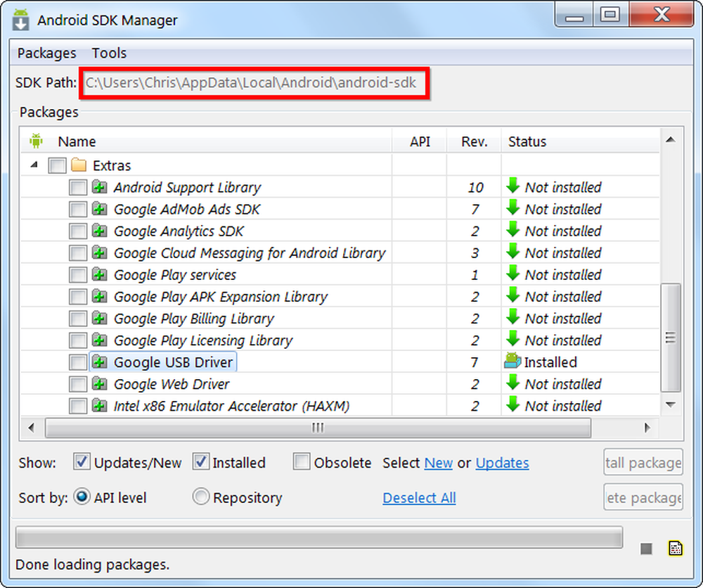
Task: Click the vertical scrollbar up arrow
Action: [671, 140]
